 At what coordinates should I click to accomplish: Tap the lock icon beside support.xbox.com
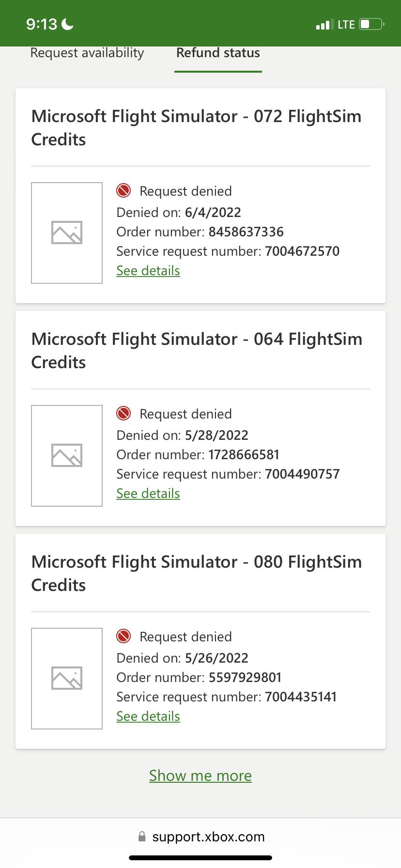(x=142, y=837)
